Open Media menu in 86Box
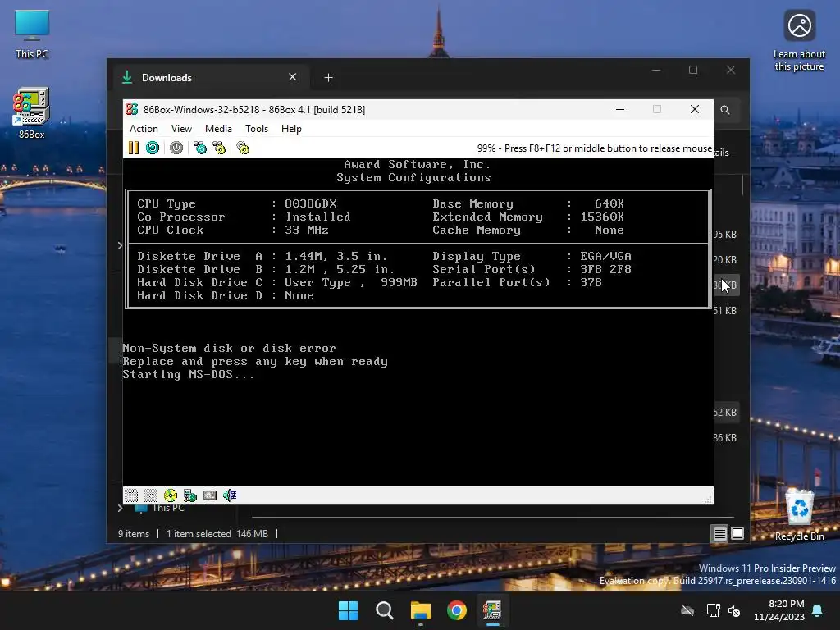Screen dimensions: 840x630 point(218,129)
